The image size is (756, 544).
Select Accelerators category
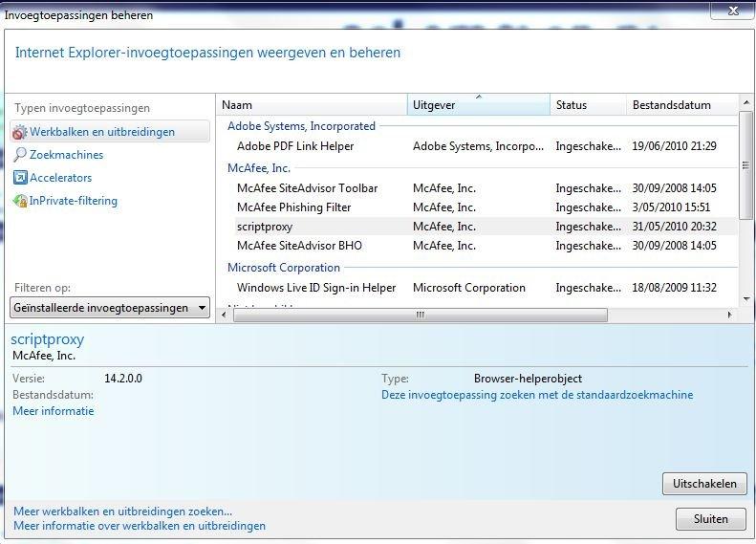[x=61, y=178]
